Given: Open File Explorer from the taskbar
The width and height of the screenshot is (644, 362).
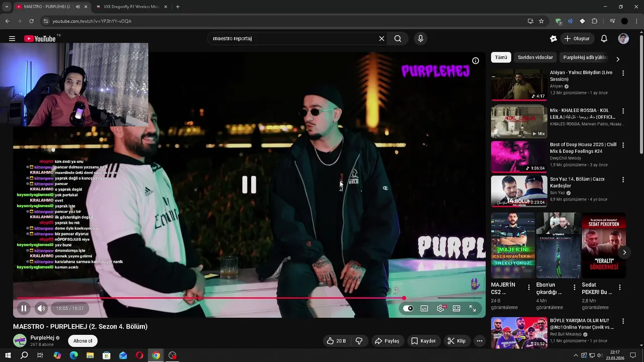Looking at the screenshot, I should coord(90,355).
